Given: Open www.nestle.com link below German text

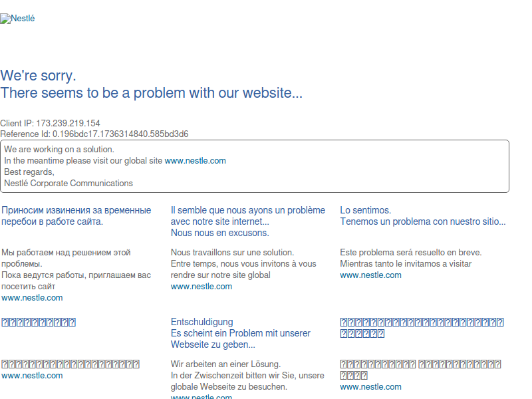Looking at the screenshot, I should coord(201,396).
